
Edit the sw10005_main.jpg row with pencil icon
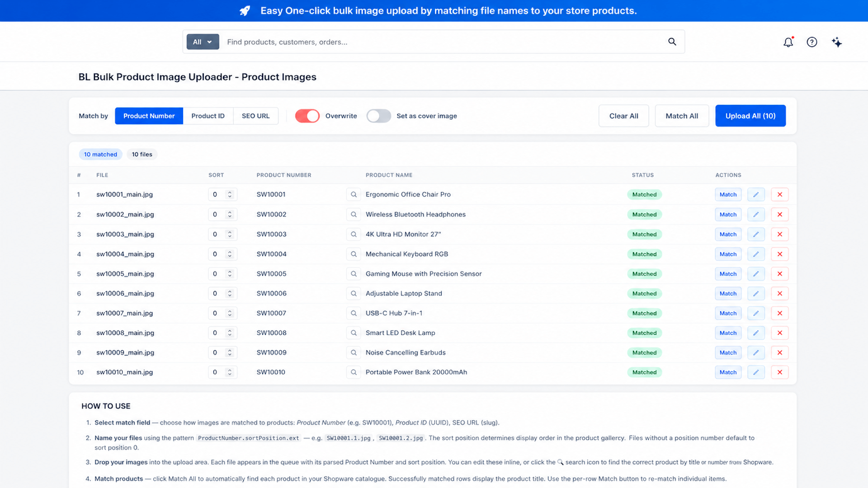[x=756, y=274]
